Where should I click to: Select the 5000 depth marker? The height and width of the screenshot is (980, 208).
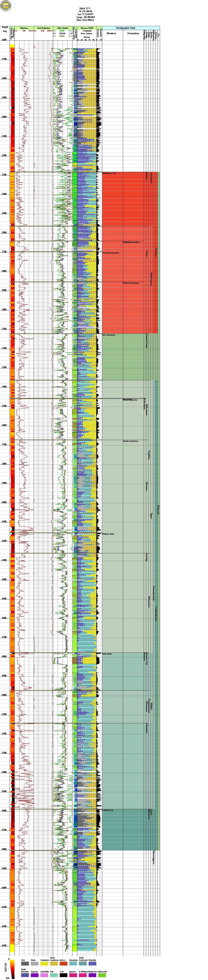point(5,695)
